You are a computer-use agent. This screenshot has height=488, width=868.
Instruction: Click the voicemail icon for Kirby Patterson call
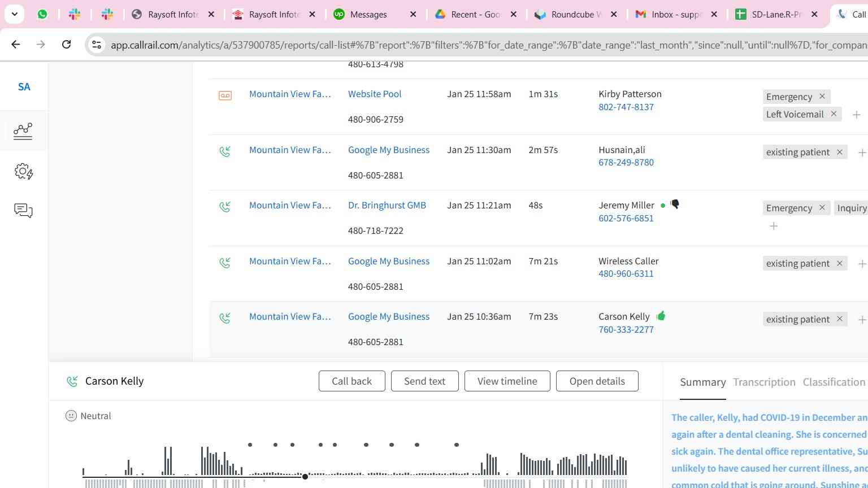225,95
